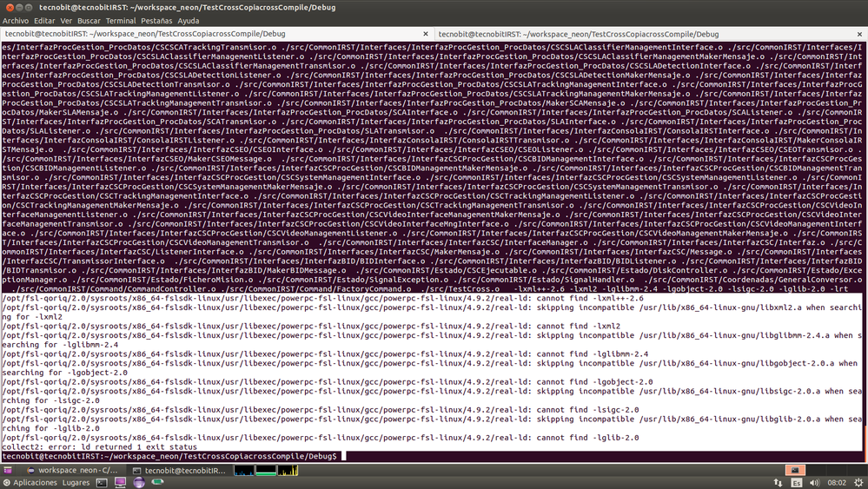Click the green launcher icon in panel
Viewport: 868px width, 489px height.
tap(157, 482)
